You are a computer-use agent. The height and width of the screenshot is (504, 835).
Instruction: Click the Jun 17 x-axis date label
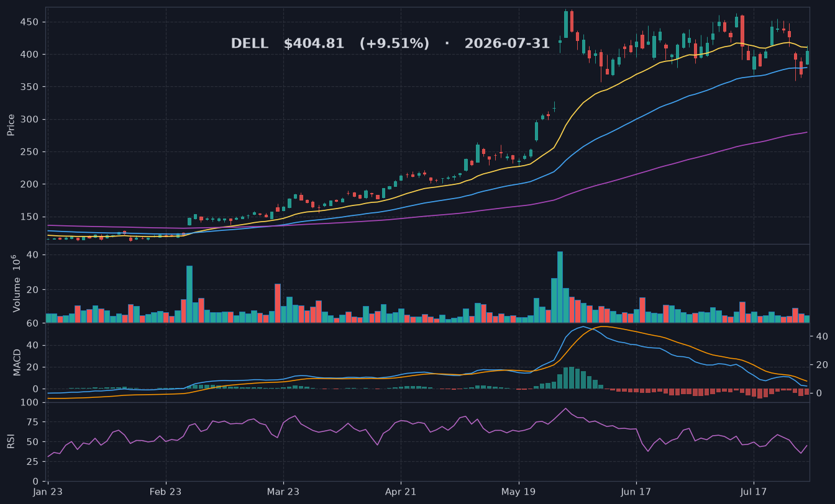636,492
